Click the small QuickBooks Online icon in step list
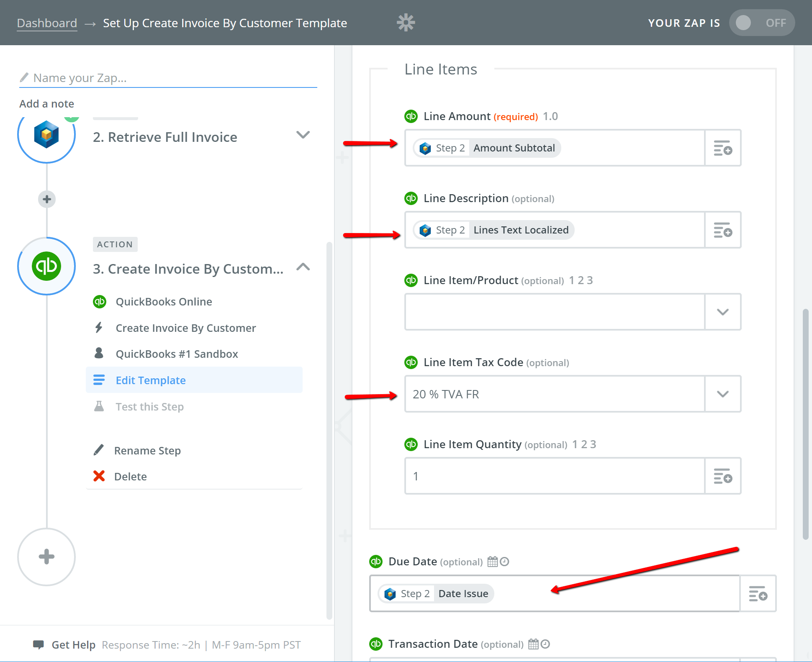This screenshot has height=662, width=812. [100, 302]
